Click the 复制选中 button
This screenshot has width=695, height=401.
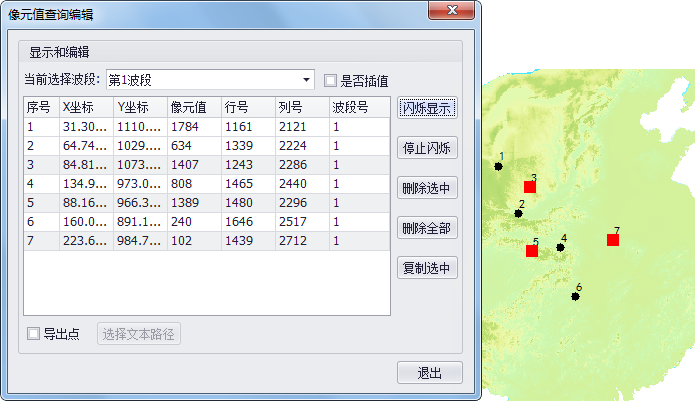coord(427,268)
